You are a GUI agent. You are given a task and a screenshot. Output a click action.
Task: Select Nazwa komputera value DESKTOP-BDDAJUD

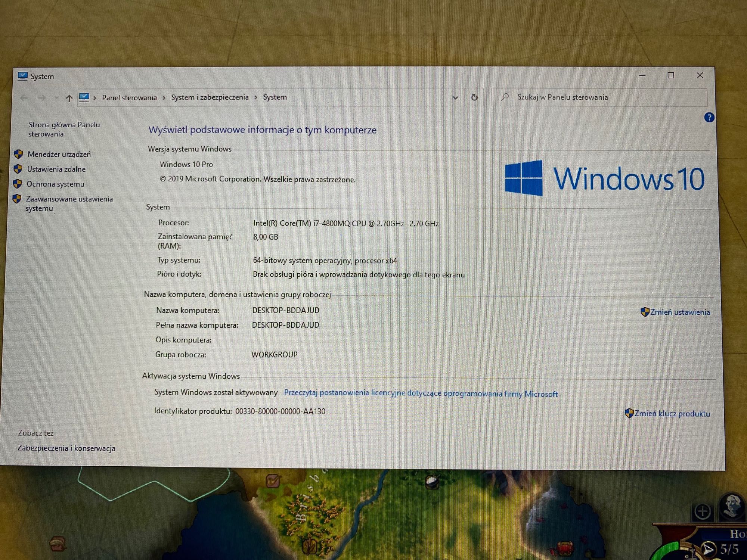pos(286,310)
